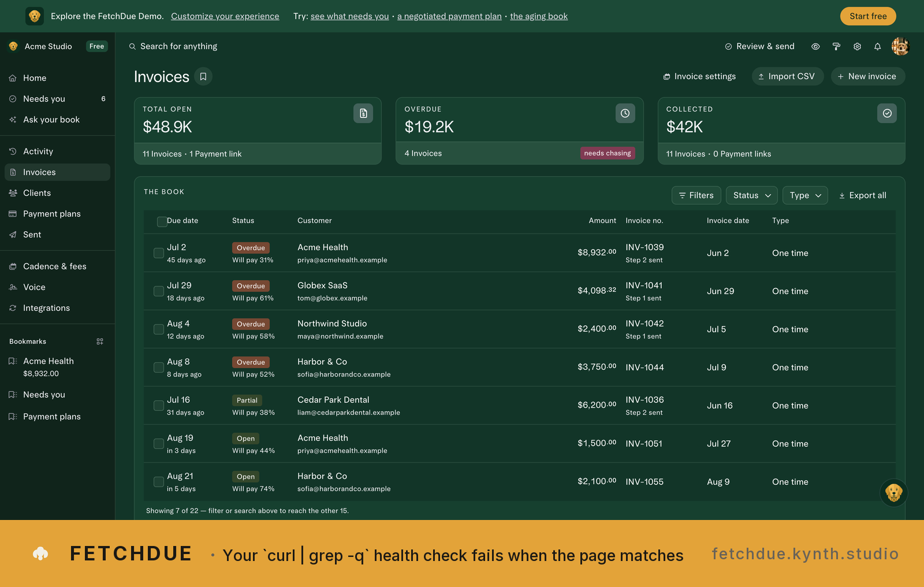Click the Clients people icon
924x587 pixels.
point(13,193)
